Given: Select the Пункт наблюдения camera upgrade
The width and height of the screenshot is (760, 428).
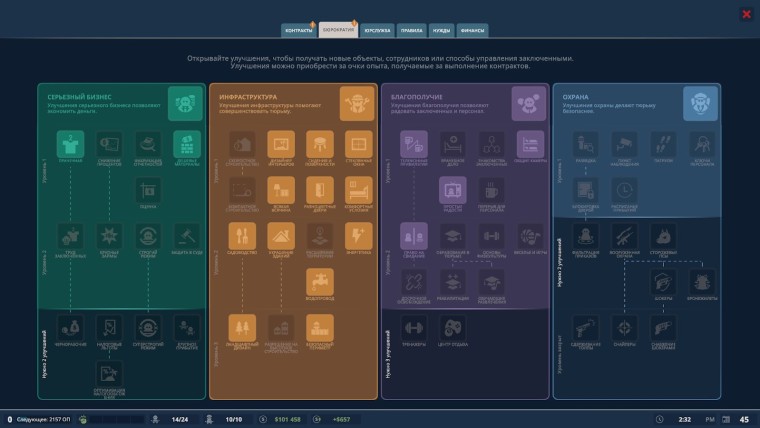Looking at the screenshot, I should pos(624,144).
